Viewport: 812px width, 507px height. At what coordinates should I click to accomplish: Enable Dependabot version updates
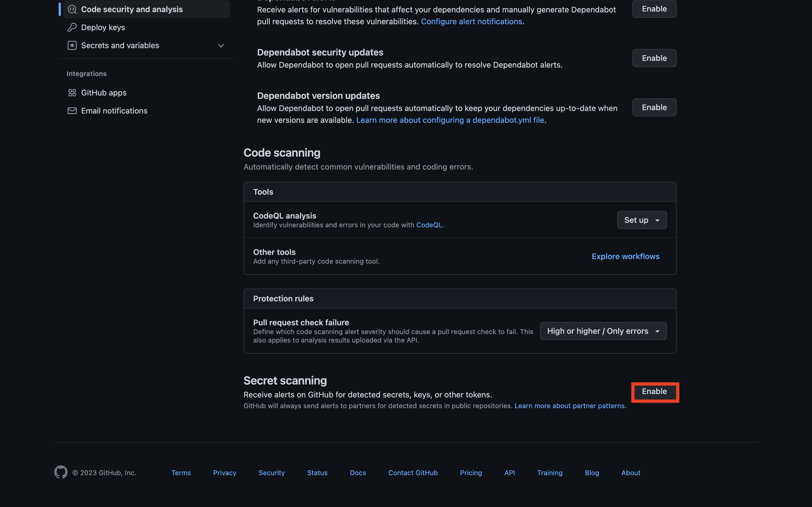pos(654,108)
